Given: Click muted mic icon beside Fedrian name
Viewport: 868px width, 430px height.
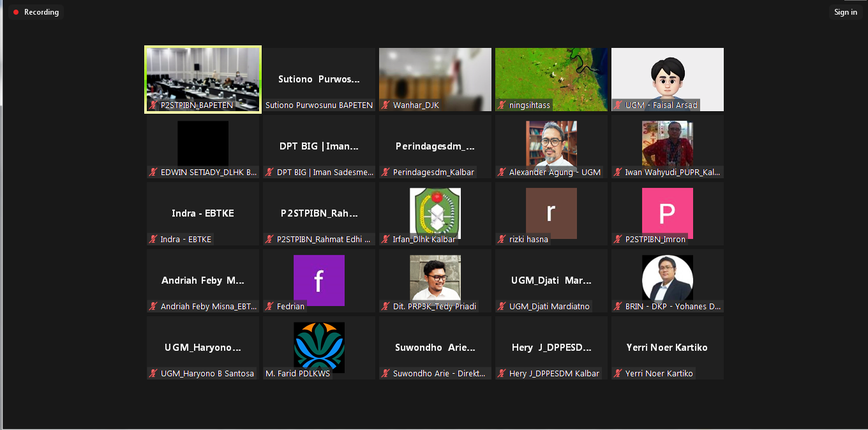Looking at the screenshot, I should click(269, 307).
